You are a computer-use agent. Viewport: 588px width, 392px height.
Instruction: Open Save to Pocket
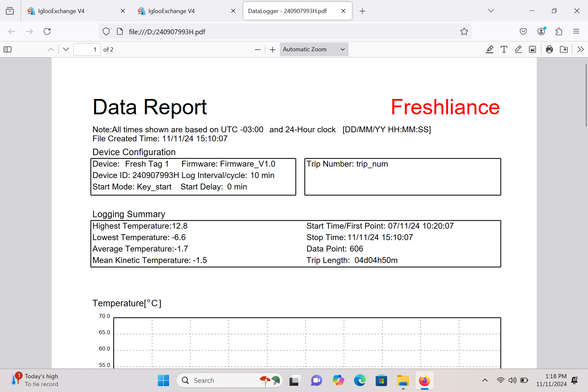[523, 31]
